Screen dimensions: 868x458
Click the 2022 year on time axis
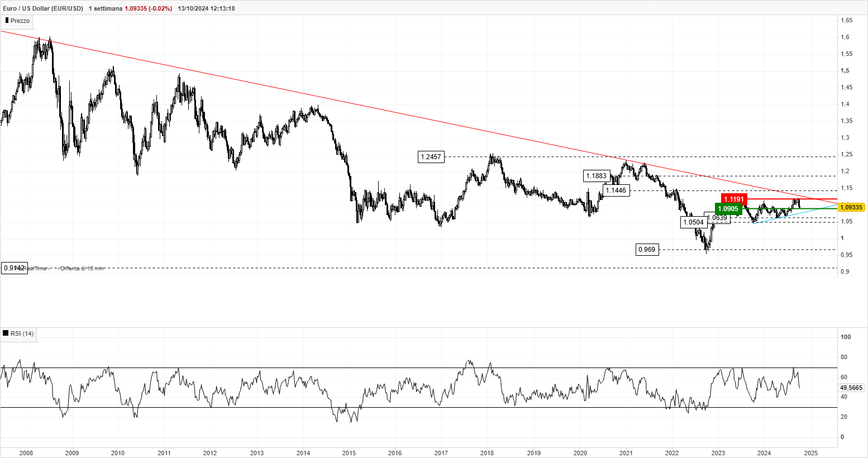[x=672, y=453]
